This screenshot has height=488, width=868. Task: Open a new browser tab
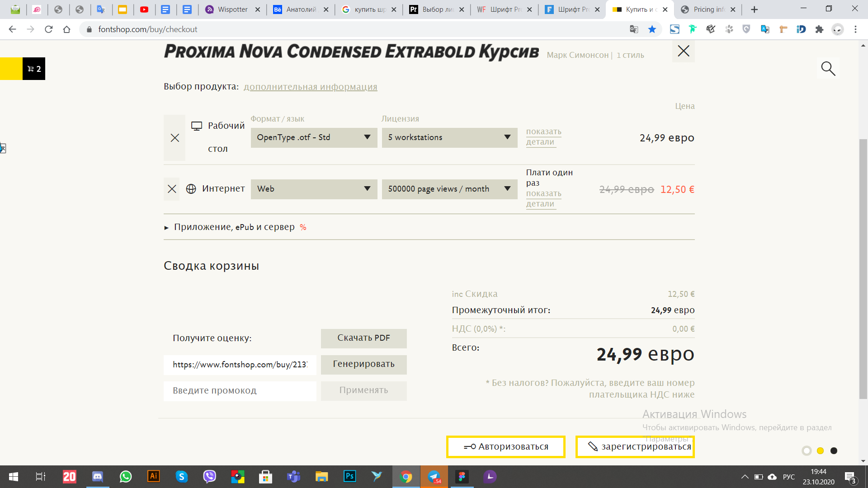tap(754, 9)
